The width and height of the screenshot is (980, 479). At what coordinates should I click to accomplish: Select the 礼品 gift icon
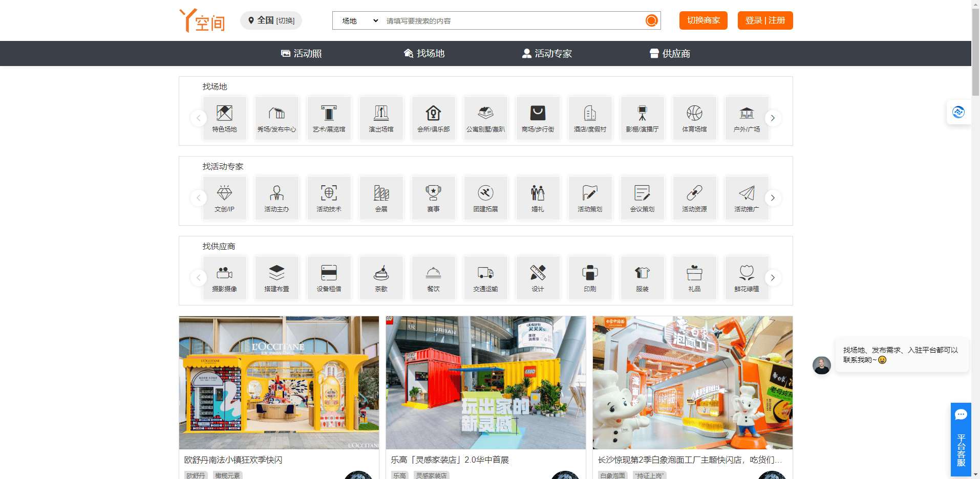point(694,278)
